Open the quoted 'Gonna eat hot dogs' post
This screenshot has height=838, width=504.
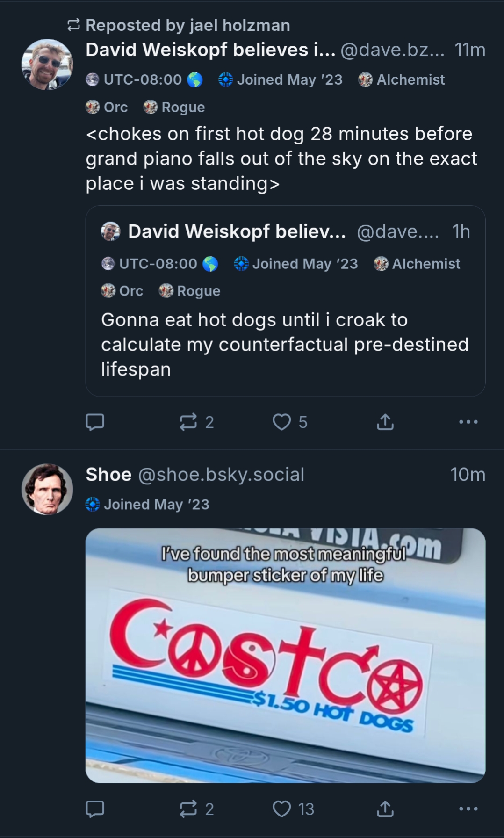pos(285,344)
